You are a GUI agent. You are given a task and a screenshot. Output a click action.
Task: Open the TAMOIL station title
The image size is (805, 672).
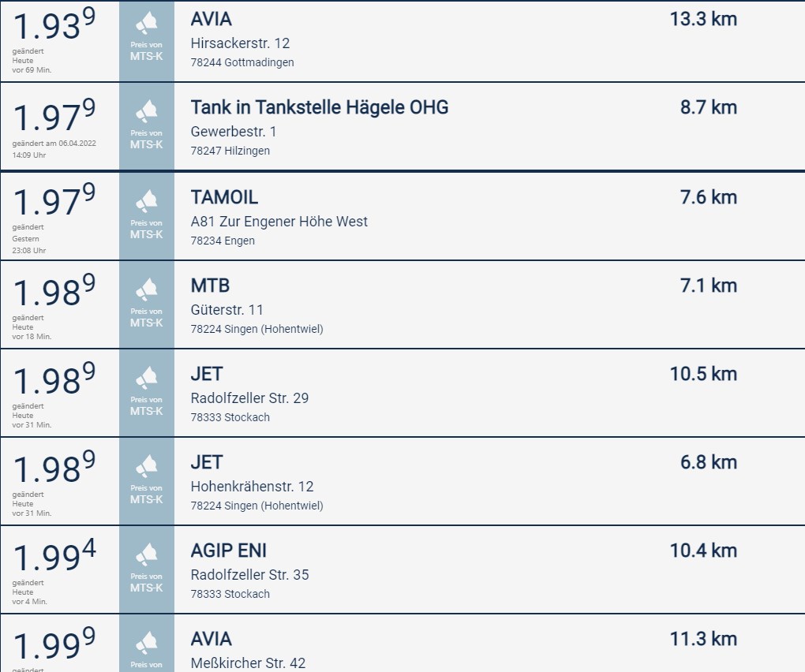(224, 197)
